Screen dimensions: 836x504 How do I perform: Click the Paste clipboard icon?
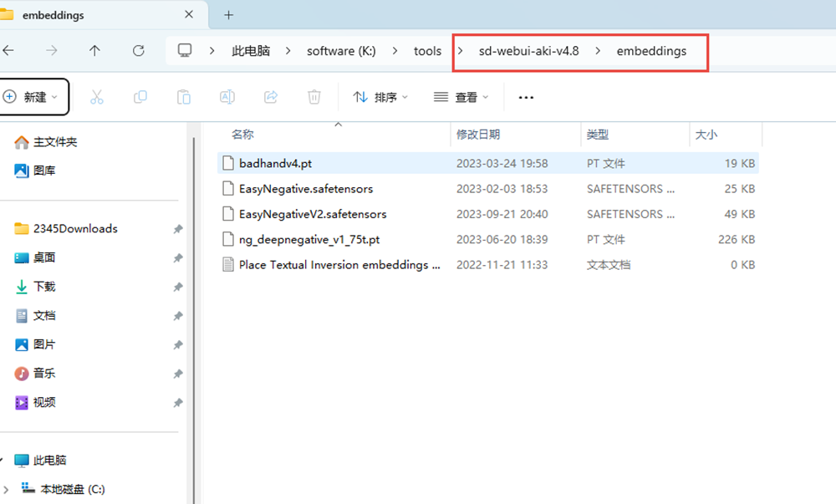184,97
